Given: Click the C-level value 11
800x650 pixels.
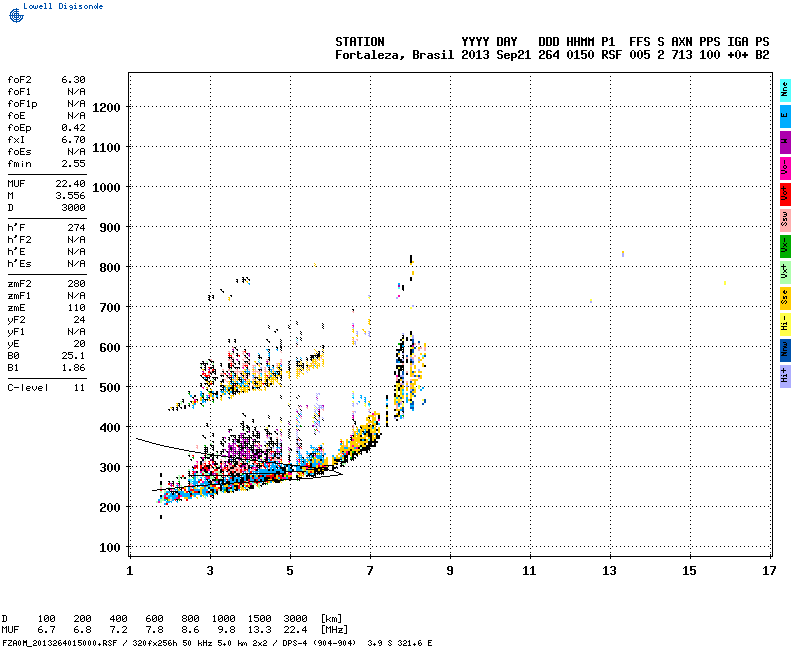Looking at the screenshot, I should (80, 388).
